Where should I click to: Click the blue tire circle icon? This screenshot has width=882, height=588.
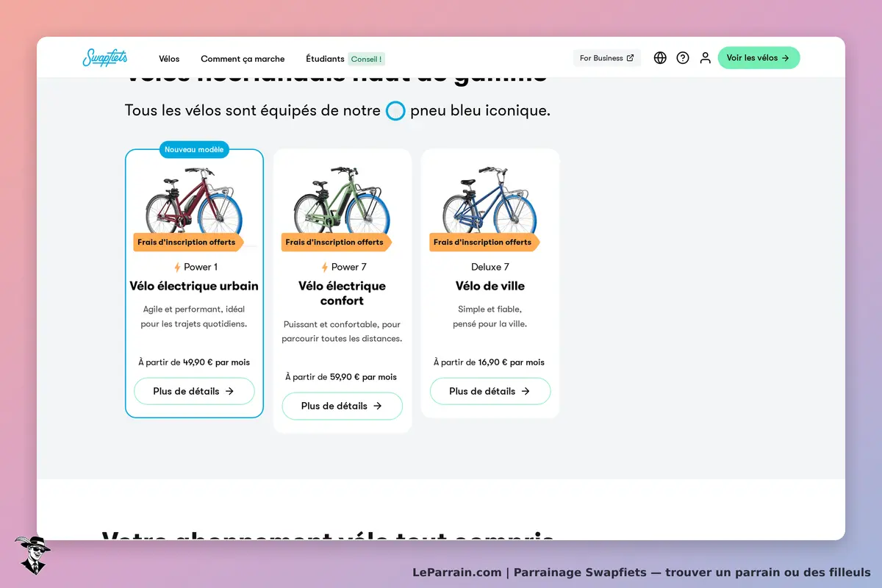tap(395, 111)
